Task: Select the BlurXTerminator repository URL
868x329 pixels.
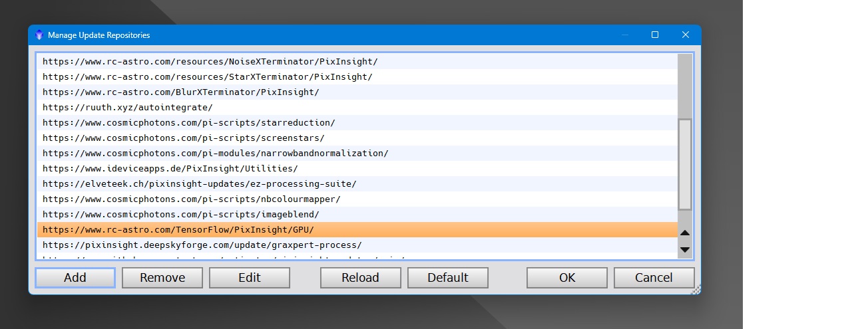Action: (357, 92)
